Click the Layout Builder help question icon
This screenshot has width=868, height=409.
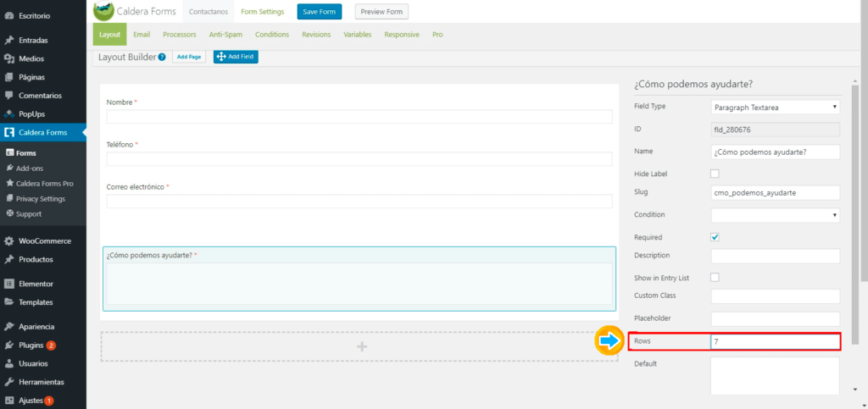162,57
